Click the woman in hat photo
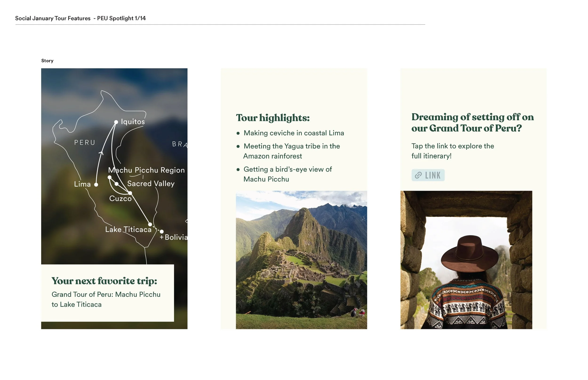This screenshot has width=588, height=380. [466, 260]
